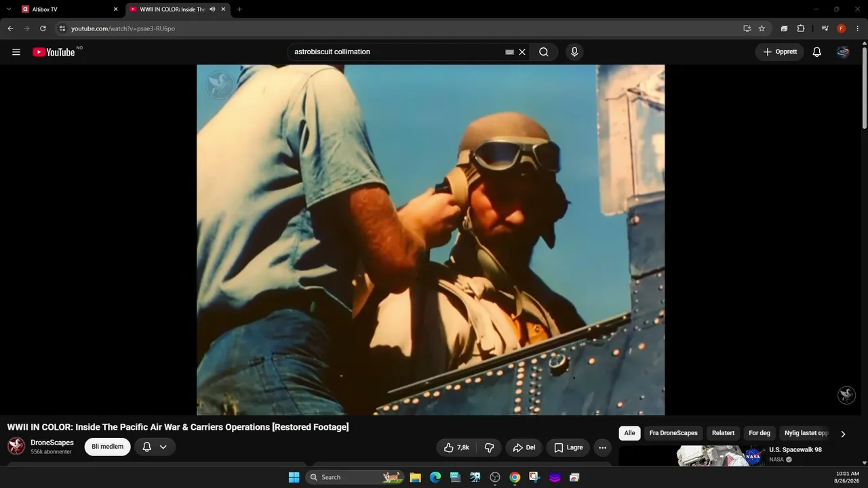Click the video title text
The width and height of the screenshot is (868, 488).
[x=178, y=427]
